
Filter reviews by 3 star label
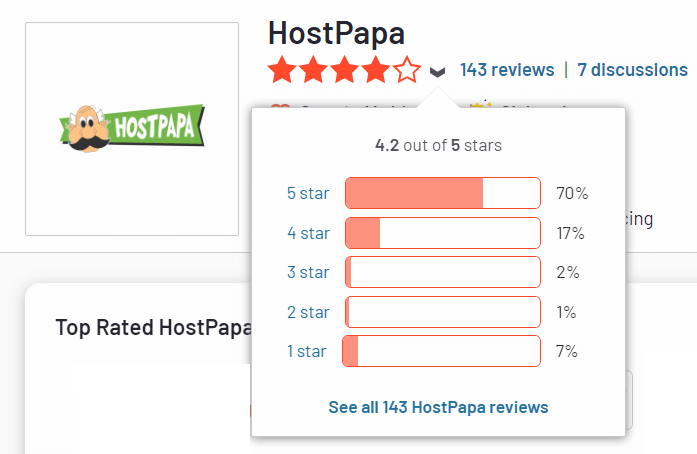[307, 272]
